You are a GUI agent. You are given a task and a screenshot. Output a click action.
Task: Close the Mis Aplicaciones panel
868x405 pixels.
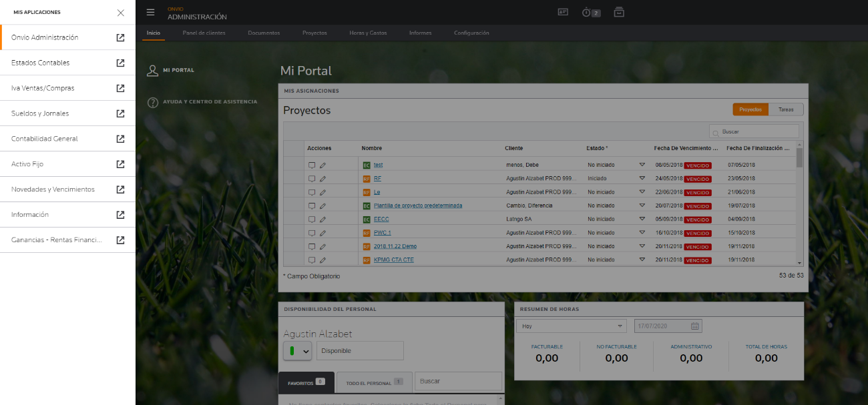point(120,12)
